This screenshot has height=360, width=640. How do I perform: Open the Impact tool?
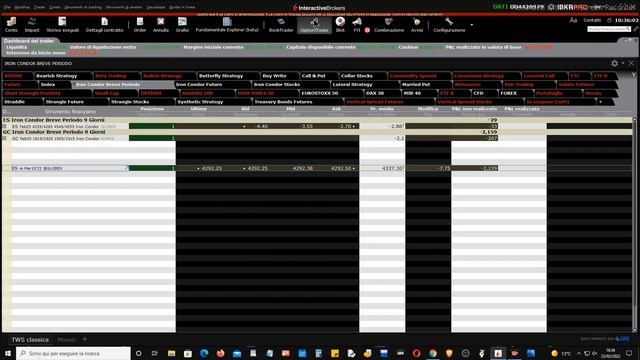pos(32,24)
